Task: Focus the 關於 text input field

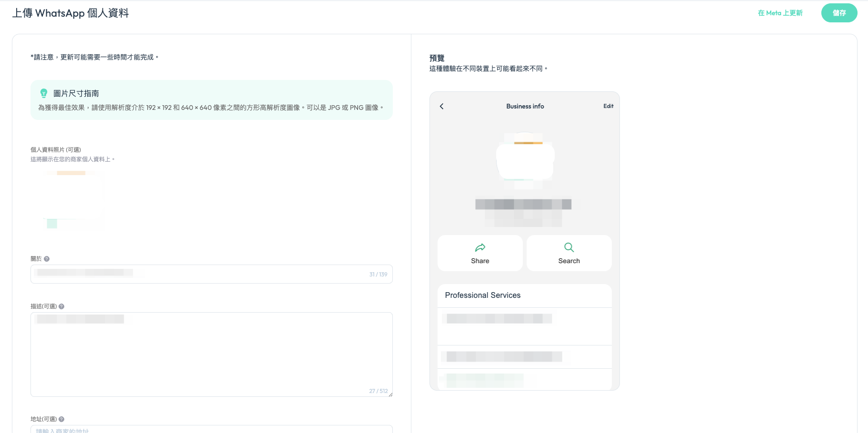Action: pyautogui.click(x=211, y=274)
